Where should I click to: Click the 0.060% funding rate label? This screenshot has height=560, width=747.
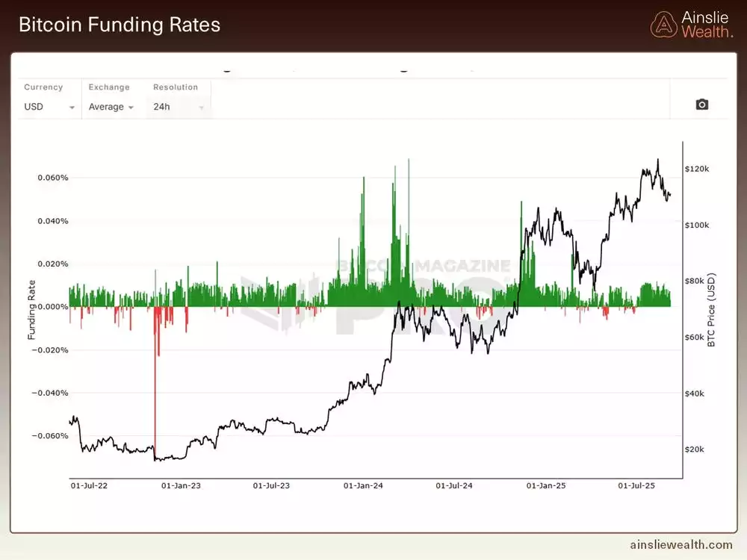53,178
